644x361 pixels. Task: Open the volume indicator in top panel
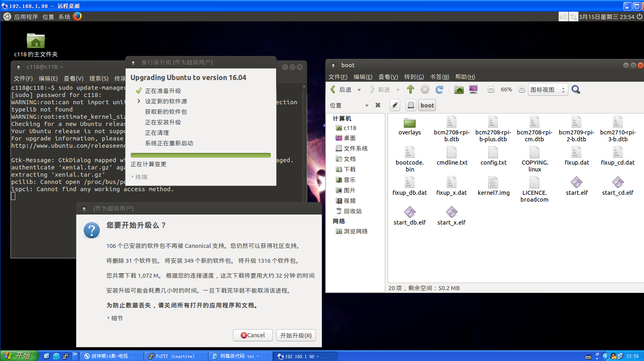click(x=563, y=17)
